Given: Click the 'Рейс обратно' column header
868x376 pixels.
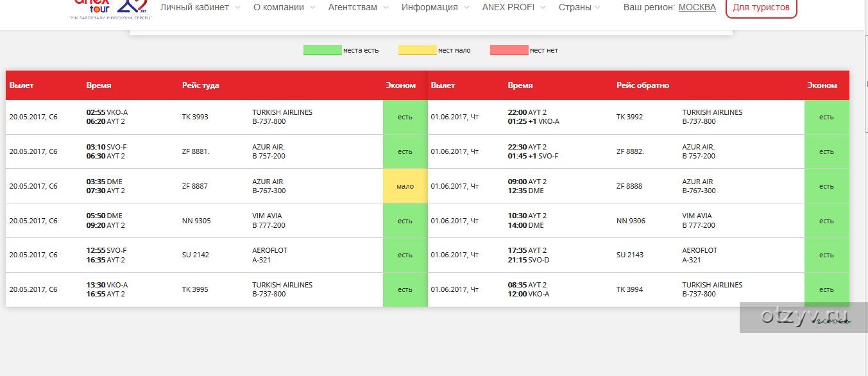Looking at the screenshot, I should [643, 85].
